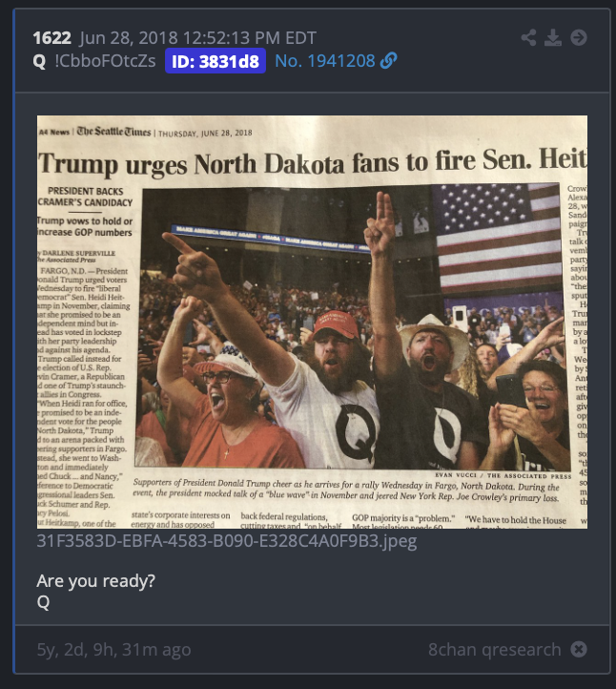This screenshot has height=689, width=616.
Task: Open post via the circled right-arrow icon
Action: click(579, 38)
